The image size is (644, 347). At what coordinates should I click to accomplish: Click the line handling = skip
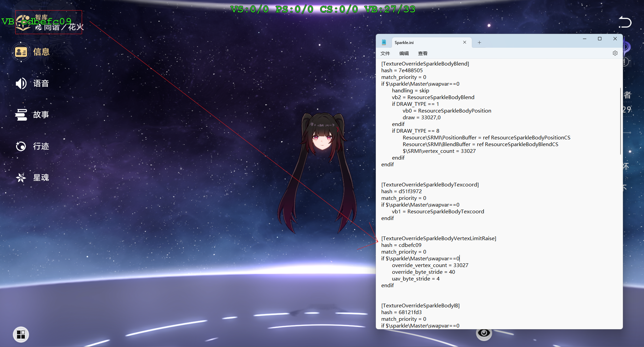click(410, 91)
